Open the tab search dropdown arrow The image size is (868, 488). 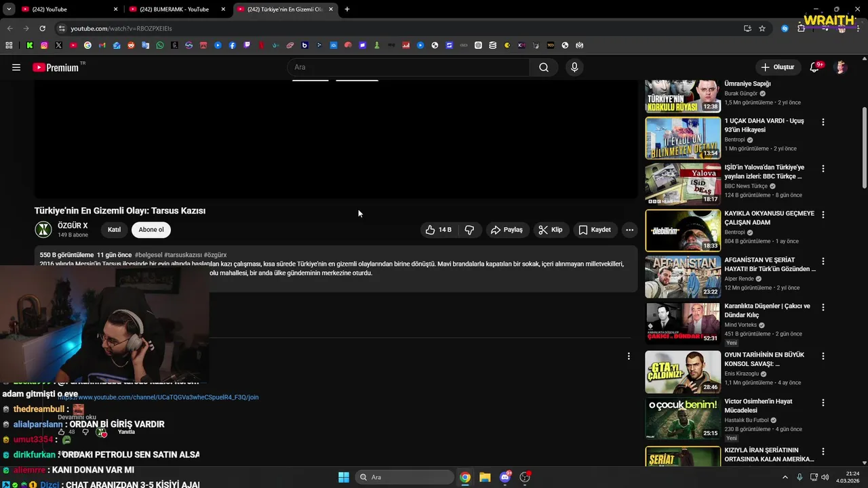(x=9, y=9)
